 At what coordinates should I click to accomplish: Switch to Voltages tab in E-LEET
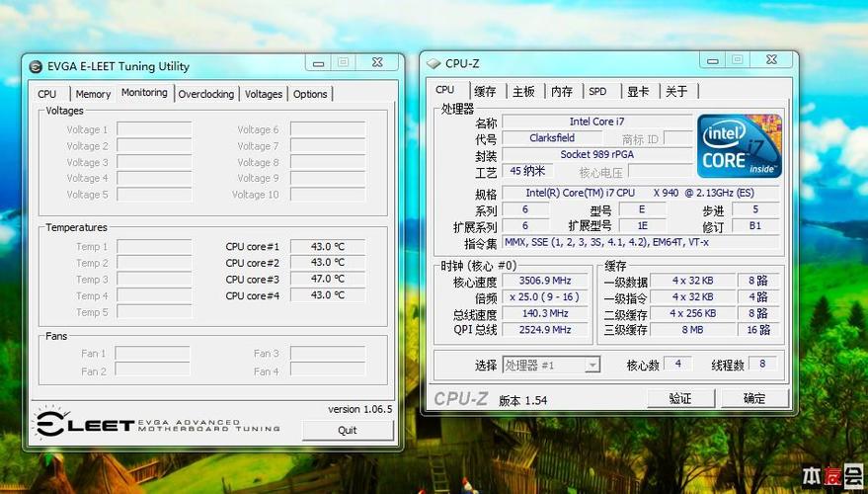(264, 94)
